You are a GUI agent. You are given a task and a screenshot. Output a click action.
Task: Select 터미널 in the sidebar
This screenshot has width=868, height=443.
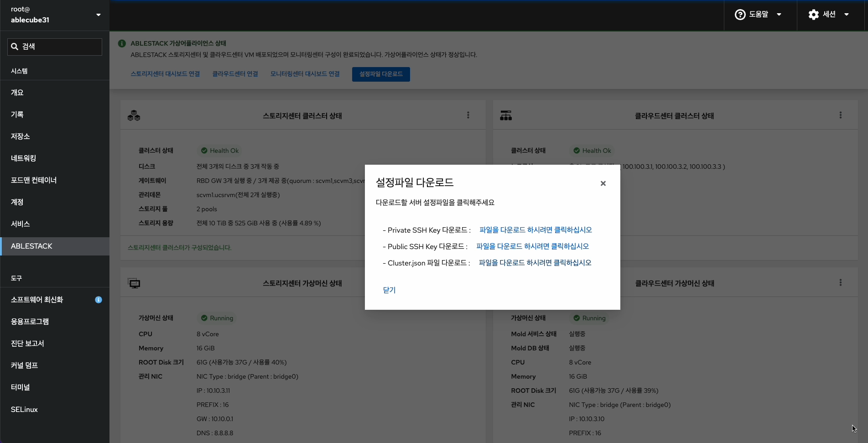coord(20,387)
